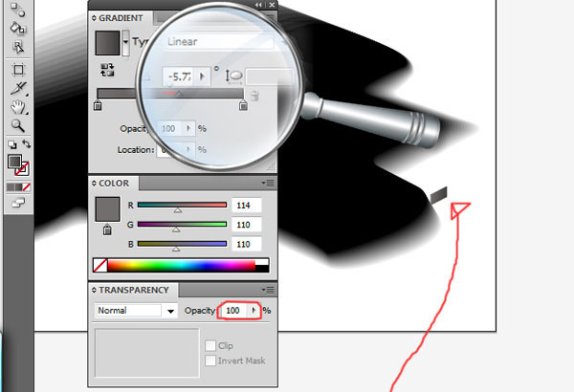Activate the Fill box in the toolbar
Image resolution: width=574 pixels, height=392 pixels.
14,162
